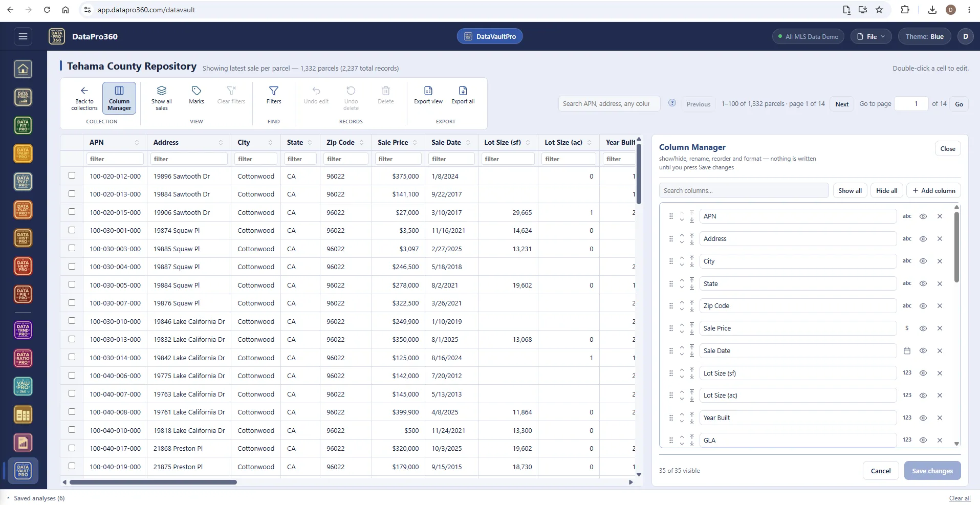Open Data Pie Pro in sidebar
This screenshot has width=980, height=505.
point(23,294)
